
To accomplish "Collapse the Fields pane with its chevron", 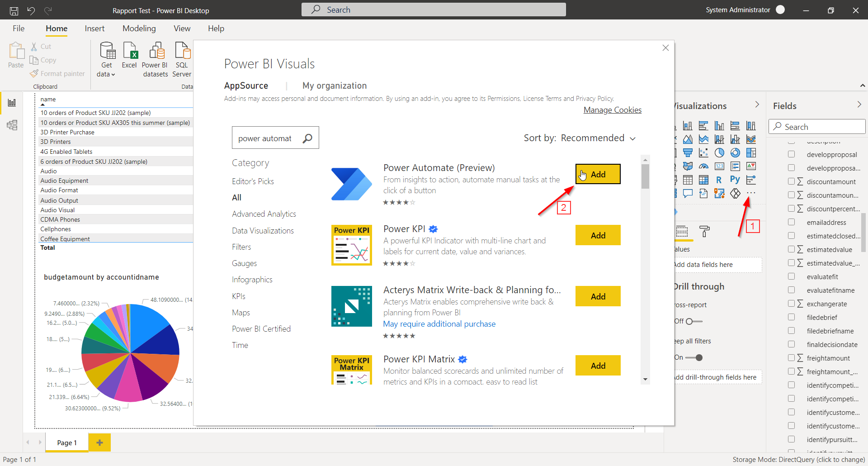I will point(859,104).
